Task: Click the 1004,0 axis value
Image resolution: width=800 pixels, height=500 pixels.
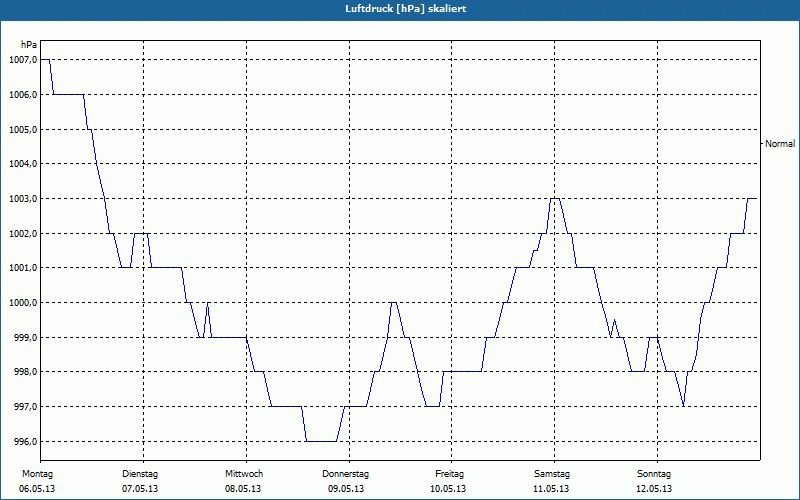Action: pyautogui.click(x=23, y=164)
